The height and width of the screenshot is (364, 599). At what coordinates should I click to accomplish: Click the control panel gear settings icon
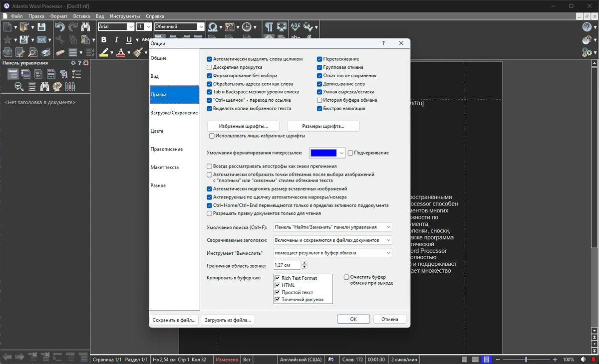pyautogui.click(x=73, y=63)
